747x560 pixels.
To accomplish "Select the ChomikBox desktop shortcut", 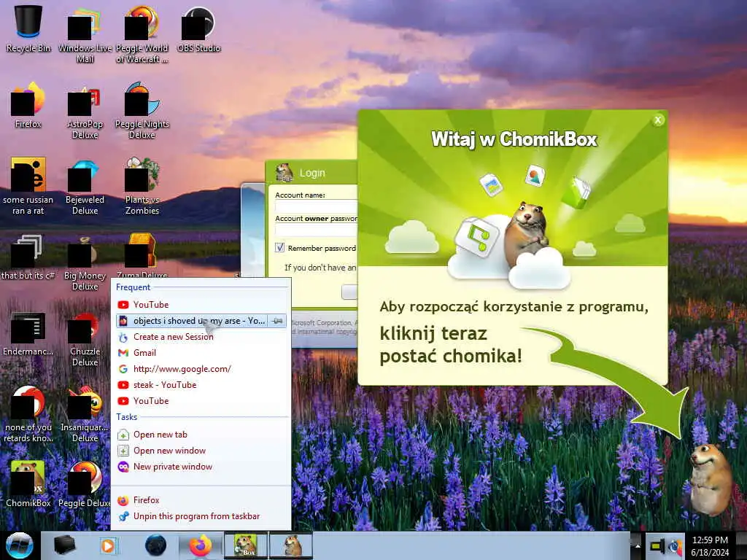I will [28, 484].
